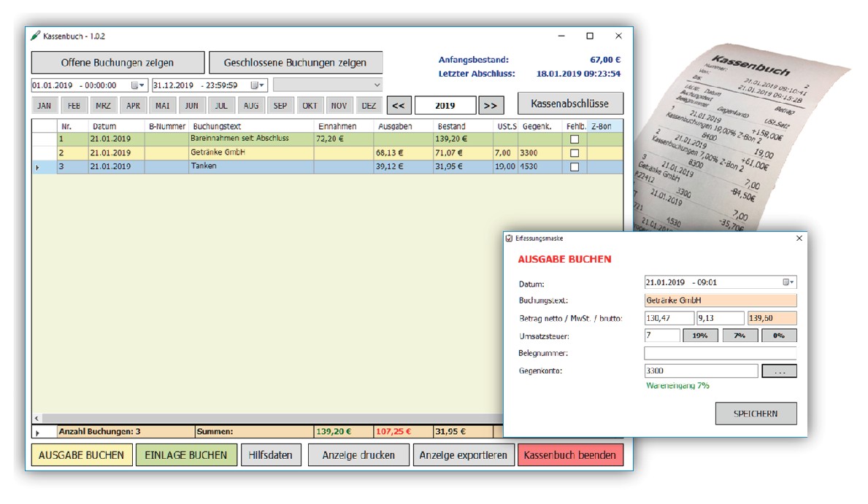Close the Erfassungsmaske dialog
The image size is (868, 504).
point(799,239)
